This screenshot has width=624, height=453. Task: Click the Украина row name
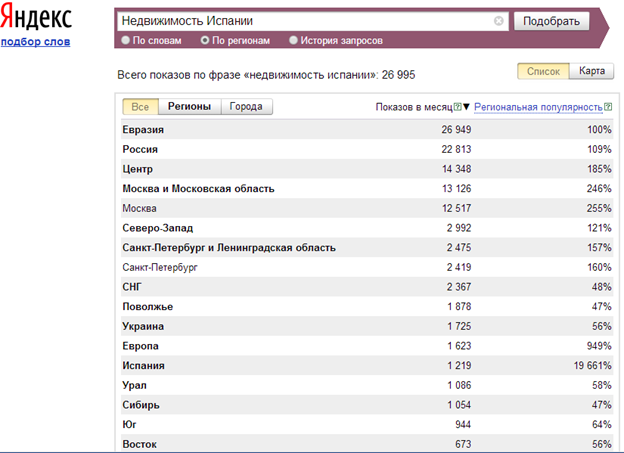coord(143,326)
